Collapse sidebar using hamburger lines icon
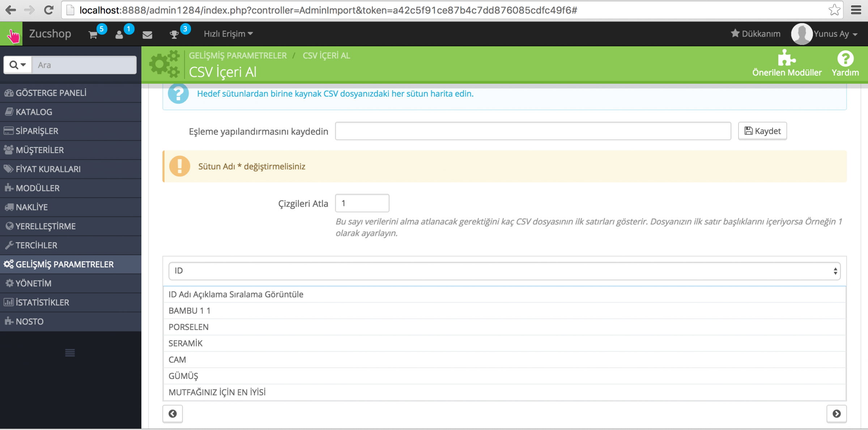 coord(70,353)
